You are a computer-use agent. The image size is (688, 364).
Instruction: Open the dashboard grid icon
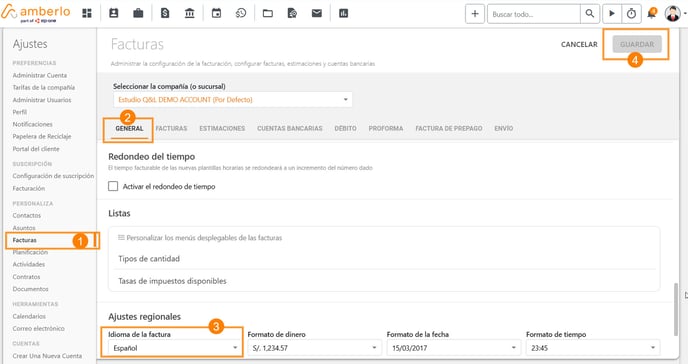87,14
